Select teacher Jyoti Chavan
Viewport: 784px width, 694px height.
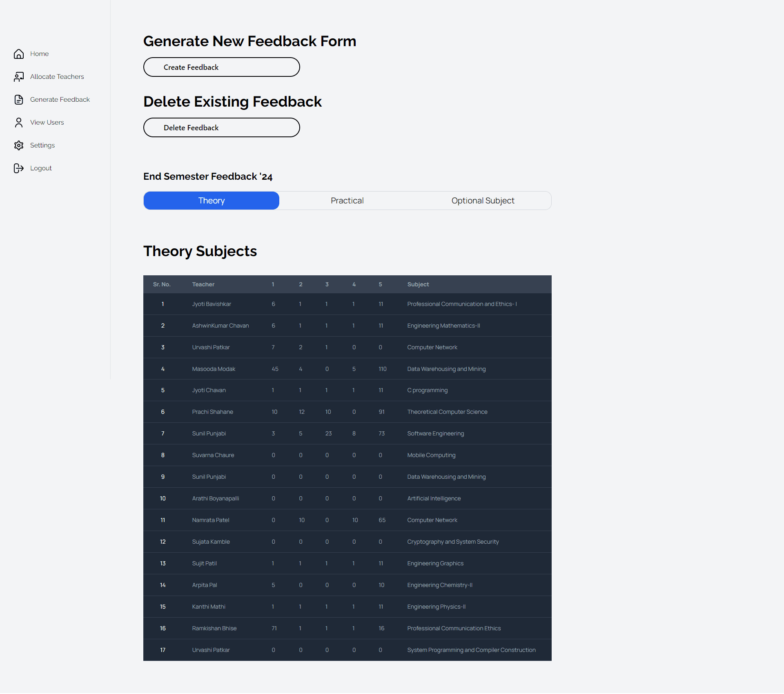[x=209, y=390]
